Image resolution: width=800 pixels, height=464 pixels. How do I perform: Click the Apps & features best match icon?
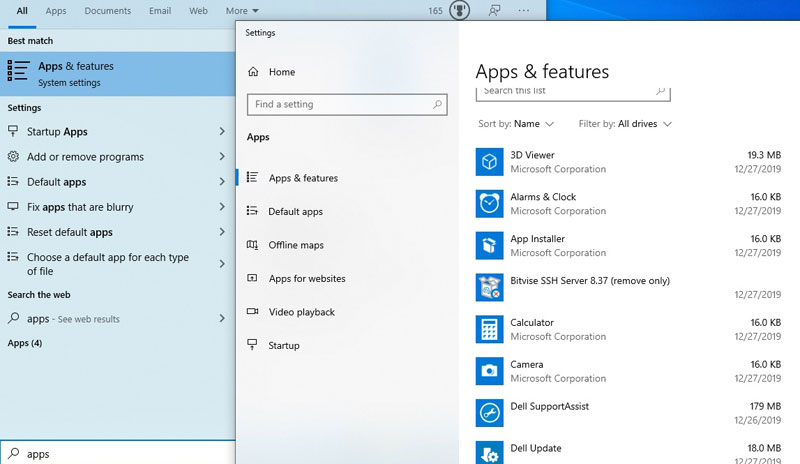pyautogui.click(x=18, y=70)
